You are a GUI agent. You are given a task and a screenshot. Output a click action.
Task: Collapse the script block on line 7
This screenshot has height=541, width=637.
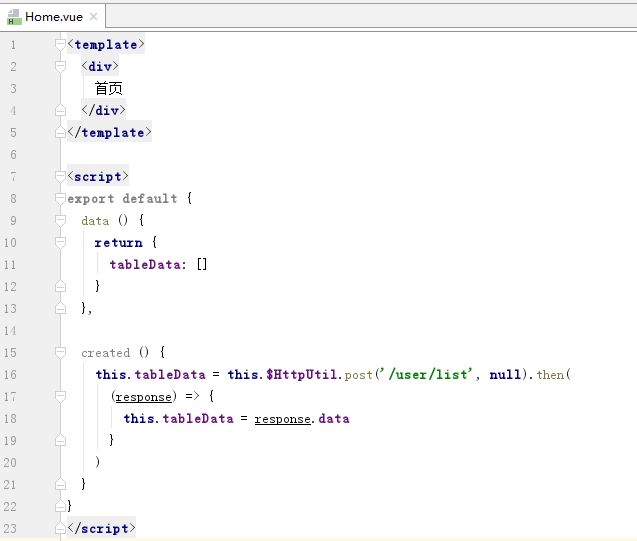coord(60,176)
